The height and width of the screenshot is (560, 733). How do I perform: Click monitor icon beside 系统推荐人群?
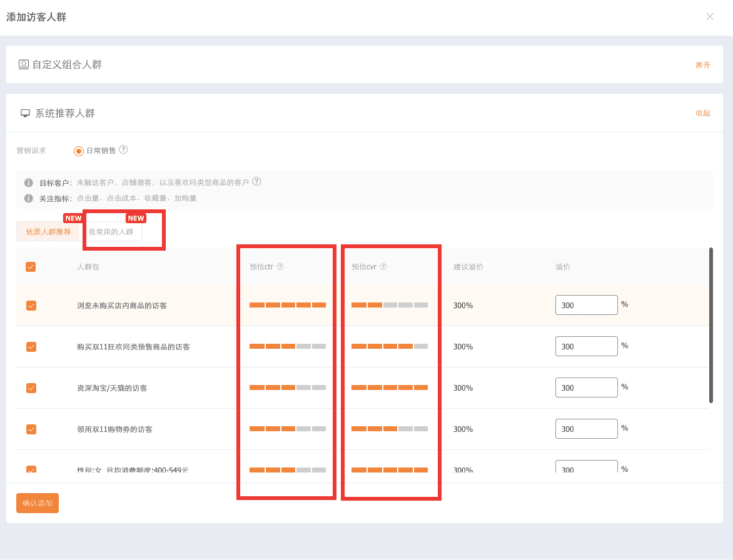pos(25,114)
